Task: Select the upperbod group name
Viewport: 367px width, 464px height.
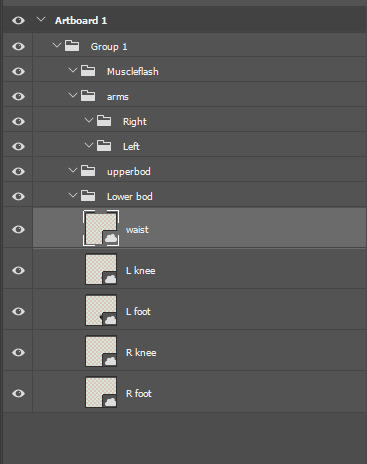Action: pyautogui.click(x=129, y=172)
